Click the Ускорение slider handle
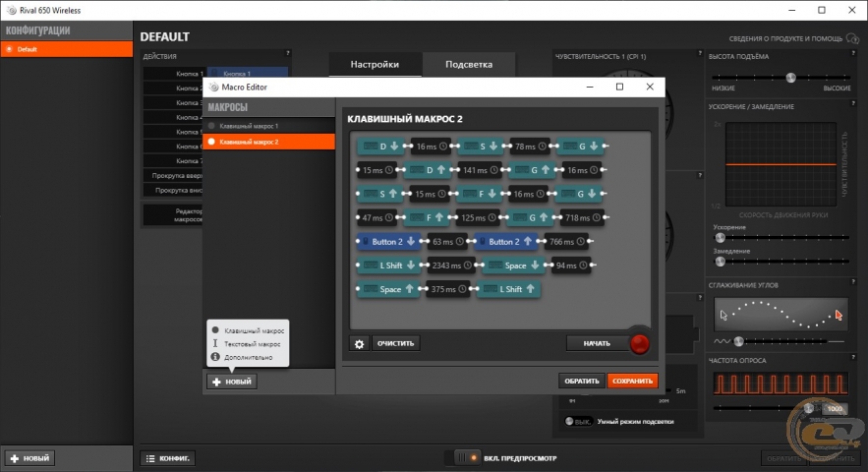 click(720, 238)
